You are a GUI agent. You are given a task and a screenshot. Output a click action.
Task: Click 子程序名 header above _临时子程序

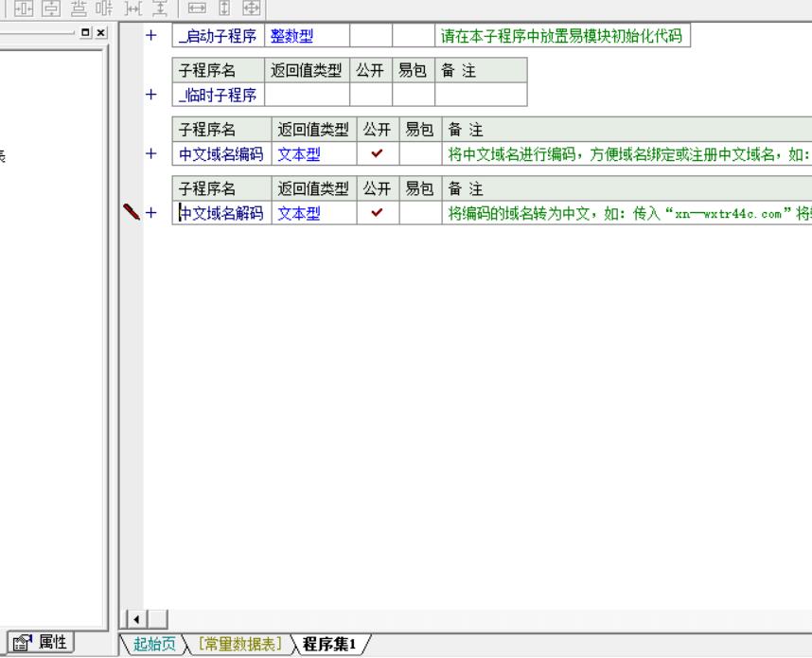click(x=218, y=70)
